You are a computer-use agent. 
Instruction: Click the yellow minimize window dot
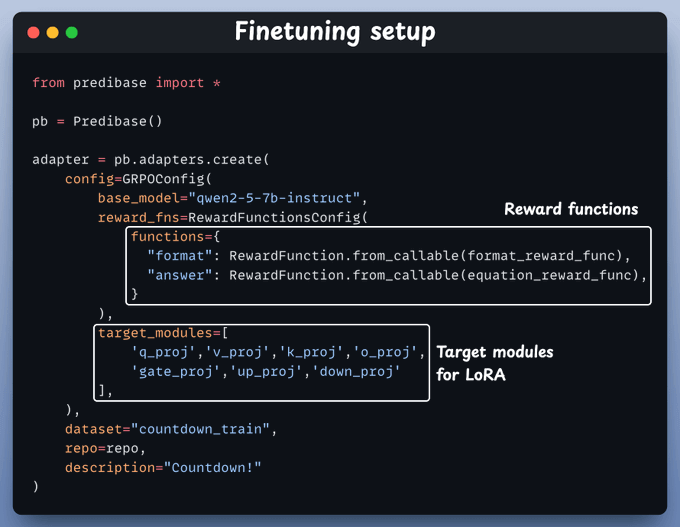52,33
